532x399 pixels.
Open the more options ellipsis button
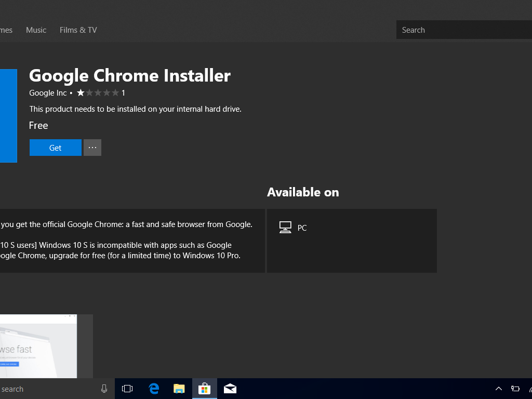(x=92, y=148)
